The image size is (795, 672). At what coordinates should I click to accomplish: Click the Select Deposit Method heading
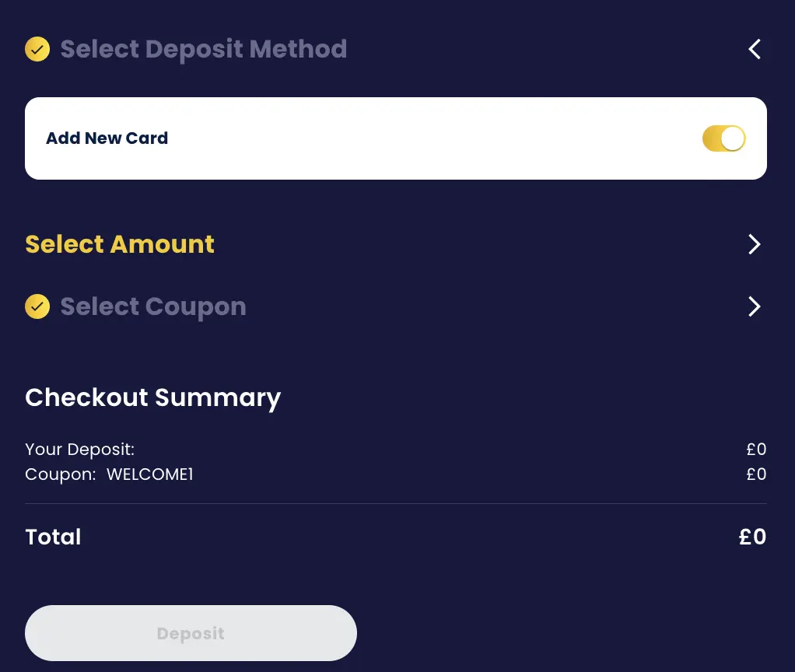[203, 50]
